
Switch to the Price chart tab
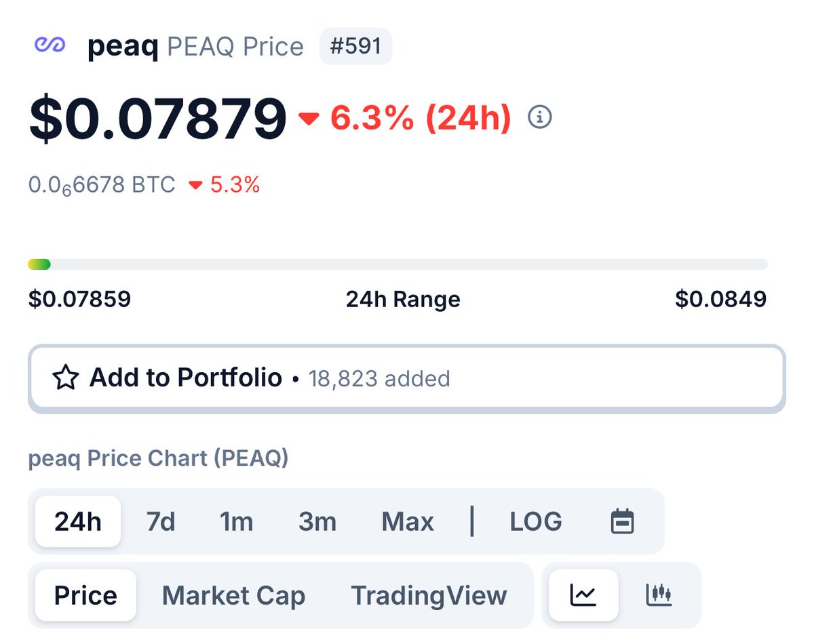point(85,595)
